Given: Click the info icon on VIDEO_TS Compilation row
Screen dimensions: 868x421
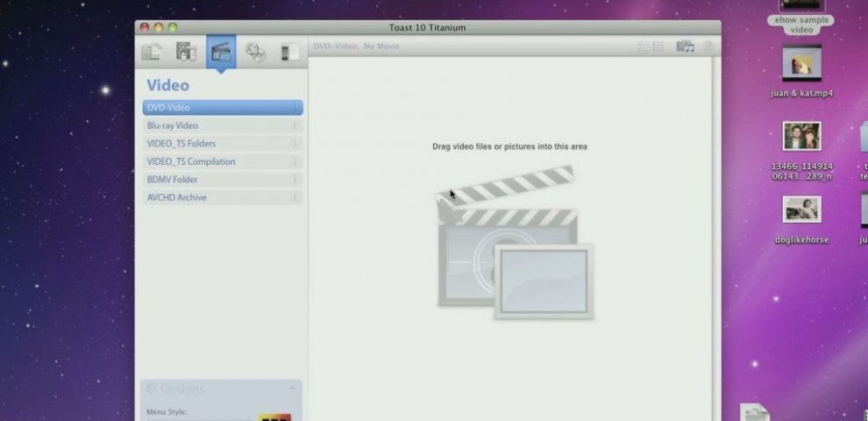Looking at the screenshot, I should point(295,161).
